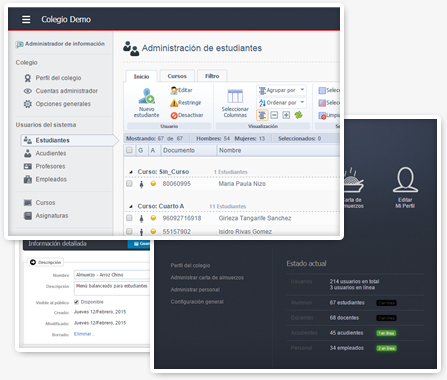Screen dimensions: 447x380
Task: Toggle the Disponible checkbox
Action: [x=76, y=302]
